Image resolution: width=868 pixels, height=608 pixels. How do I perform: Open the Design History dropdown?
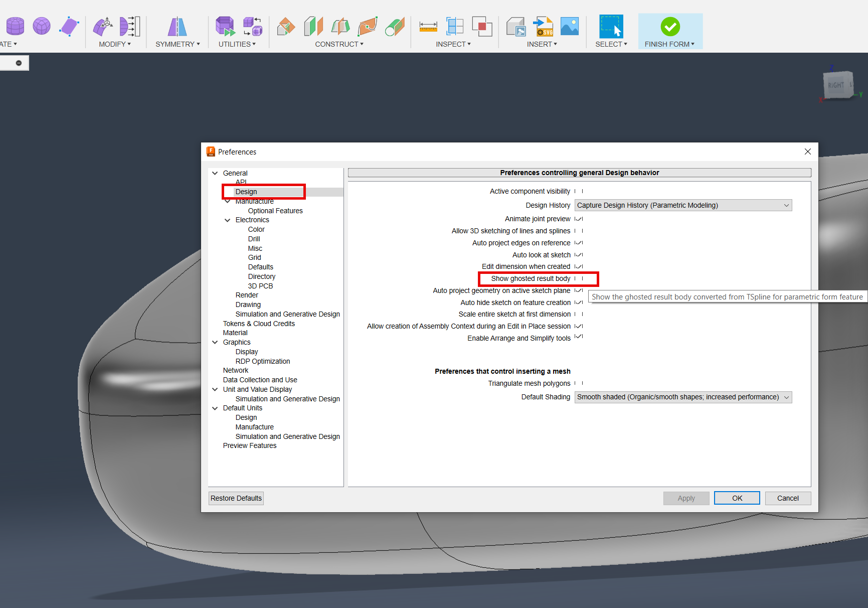(786, 205)
